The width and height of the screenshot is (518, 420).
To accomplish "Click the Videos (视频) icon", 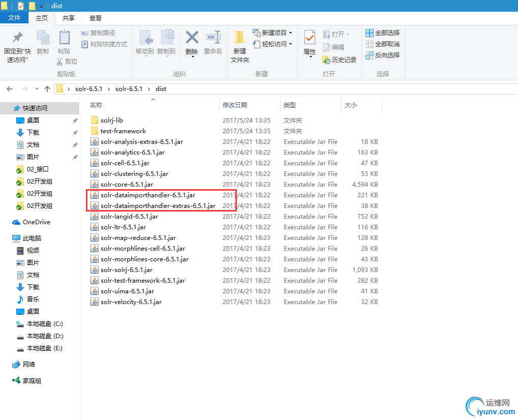I will (20, 251).
